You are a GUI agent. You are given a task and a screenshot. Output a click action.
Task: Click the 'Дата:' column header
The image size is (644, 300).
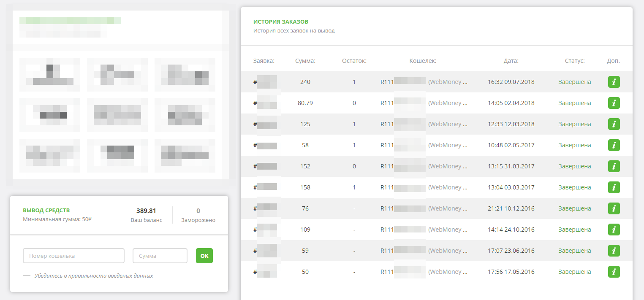[x=511, y=61]
